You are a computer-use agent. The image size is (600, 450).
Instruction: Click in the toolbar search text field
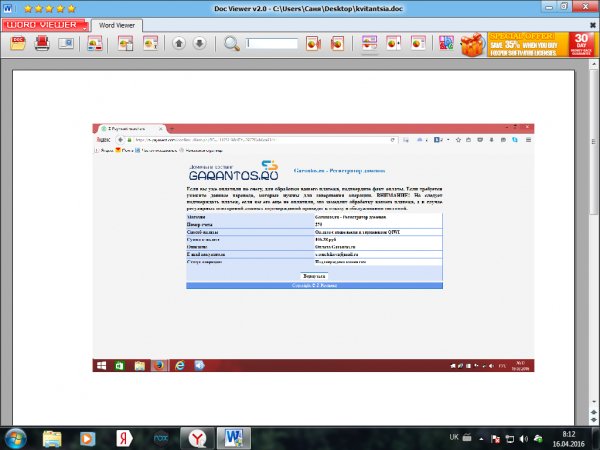[272, 44]
